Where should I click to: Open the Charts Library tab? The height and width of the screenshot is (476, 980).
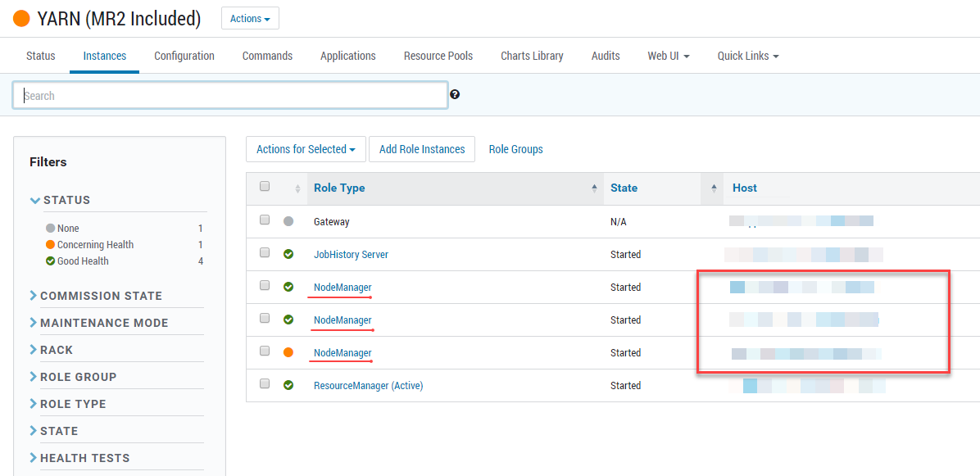point(532,56)
